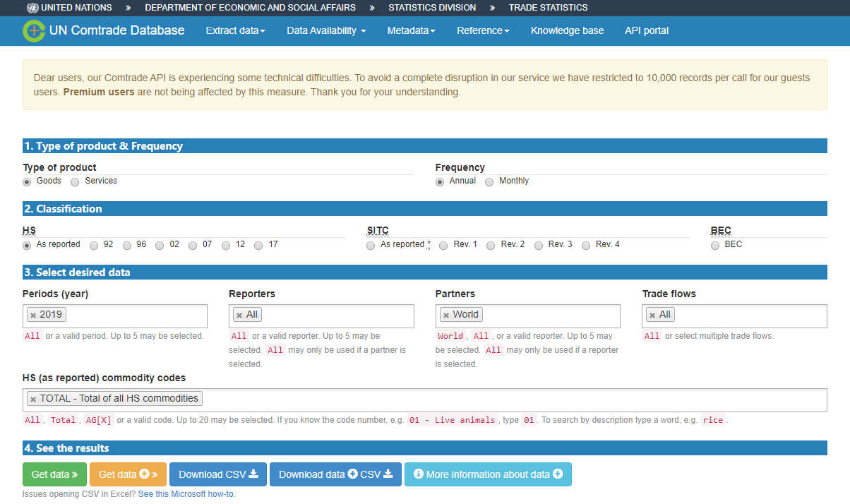850x504 pixels.
Task: Select HS As reported classification
Action: coord(27,245)
